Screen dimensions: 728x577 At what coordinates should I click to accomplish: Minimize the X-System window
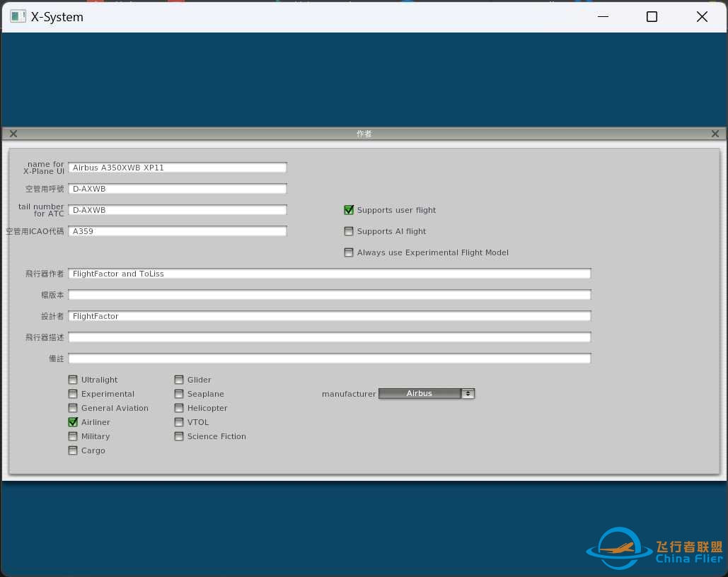(x=603, y=17)
